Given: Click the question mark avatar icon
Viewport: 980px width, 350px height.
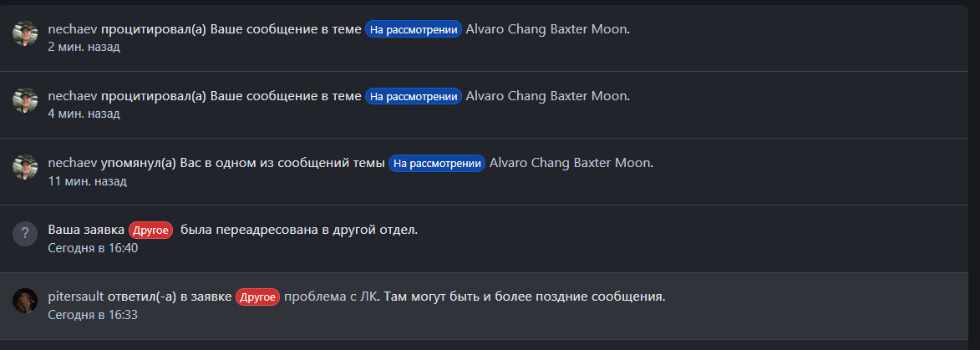Looking at the screenshot, I should pos(25,234).
